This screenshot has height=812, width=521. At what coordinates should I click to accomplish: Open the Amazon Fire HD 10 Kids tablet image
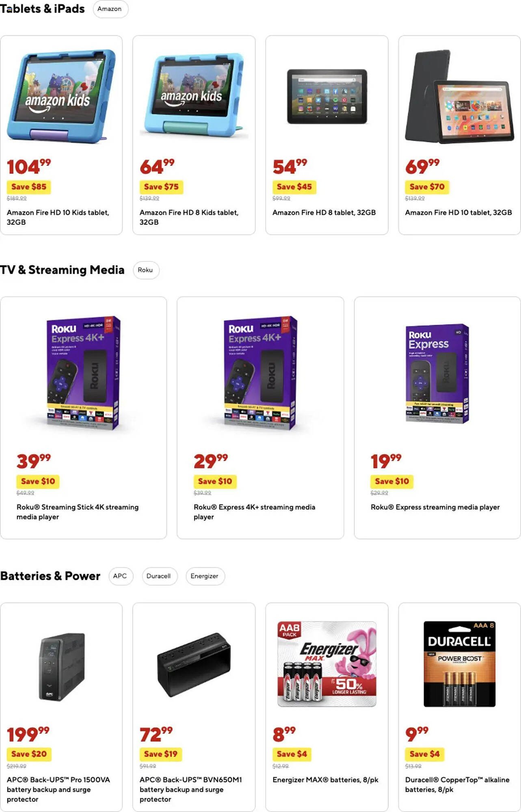click(x=61, y=96)
